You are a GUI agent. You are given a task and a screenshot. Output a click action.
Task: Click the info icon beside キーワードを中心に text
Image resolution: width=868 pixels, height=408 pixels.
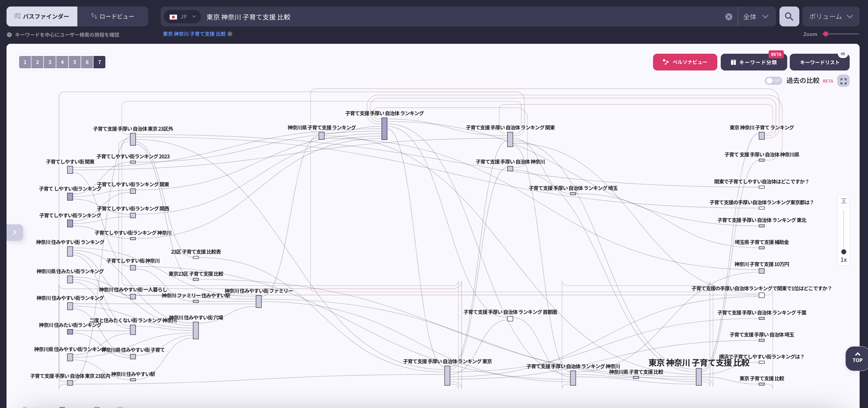tap(9, 35)
